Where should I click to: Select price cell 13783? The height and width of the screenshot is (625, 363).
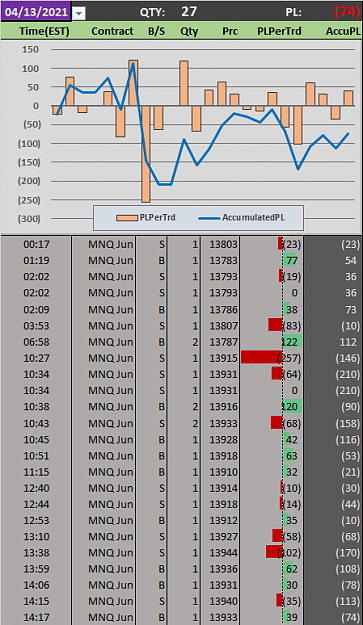[220, 261]
